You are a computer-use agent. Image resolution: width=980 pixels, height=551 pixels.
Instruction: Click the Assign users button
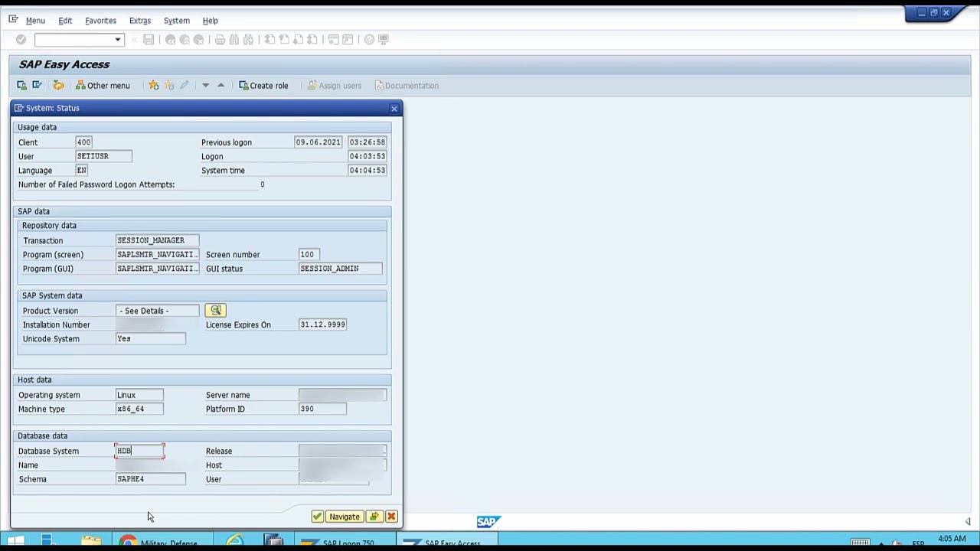[334, 85]
